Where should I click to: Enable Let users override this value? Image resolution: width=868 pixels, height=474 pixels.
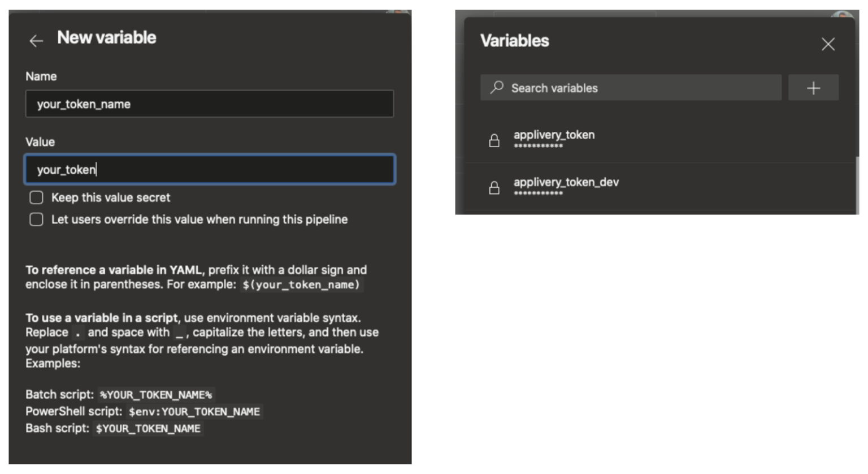[x=36, y=219]
